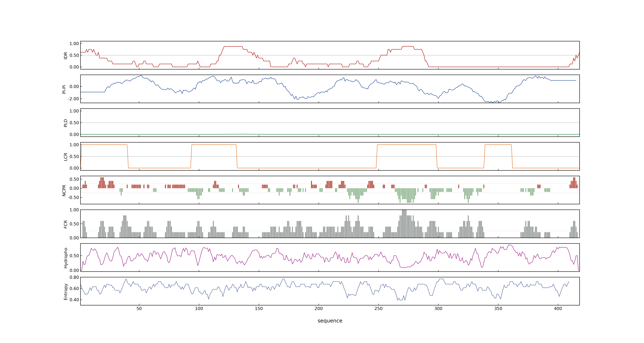Click the 0.00 tick of LCR panel
Viewport: 644px width, 343px height.
coord(74,168)
